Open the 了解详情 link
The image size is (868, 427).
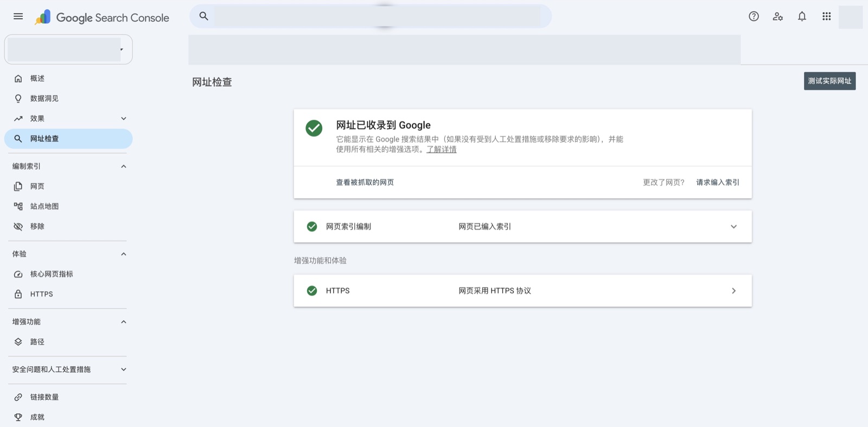(x=442, y=149)
